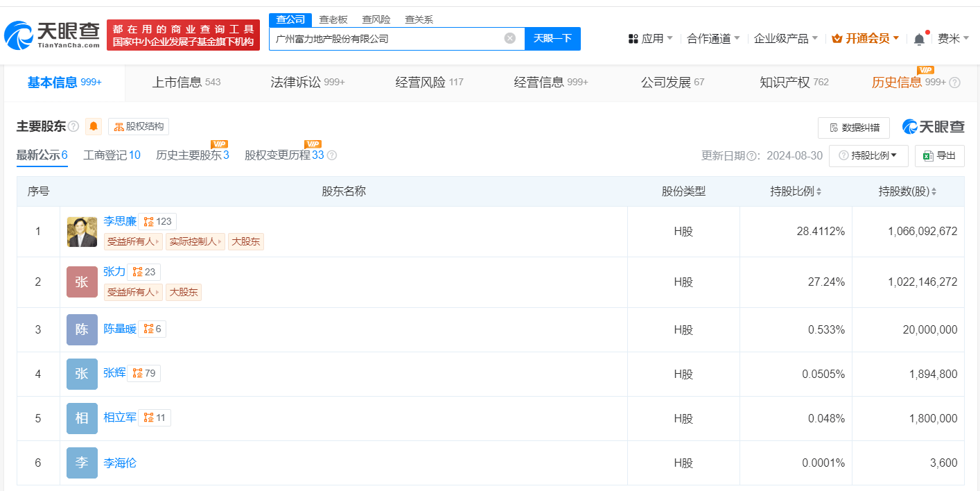Click the notification bell in header
This screenshot has height=491, width=980.
919,39
